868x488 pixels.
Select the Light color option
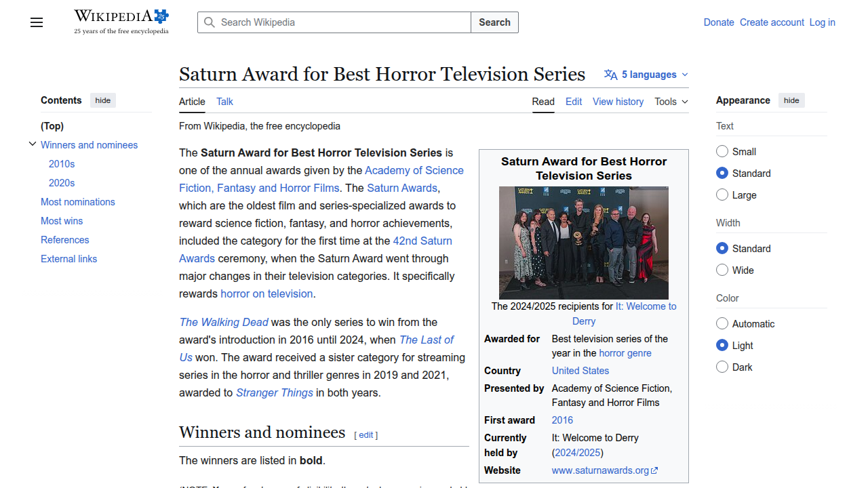722,345
